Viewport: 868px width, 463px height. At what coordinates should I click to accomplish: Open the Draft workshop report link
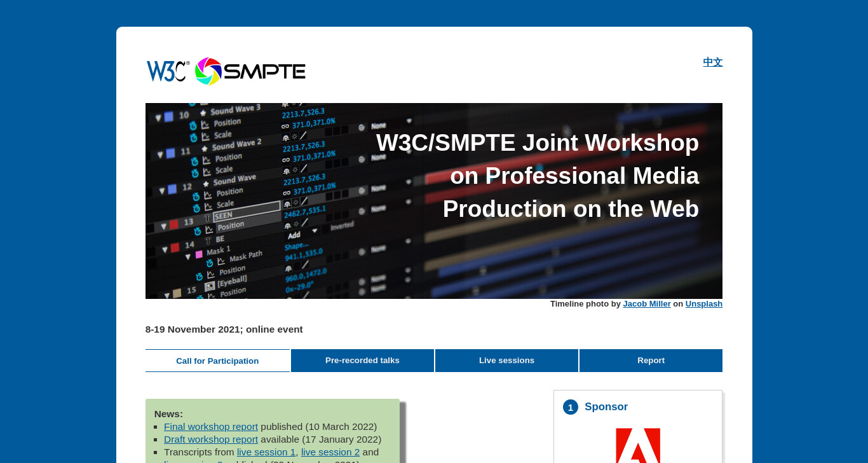(211, 439)
